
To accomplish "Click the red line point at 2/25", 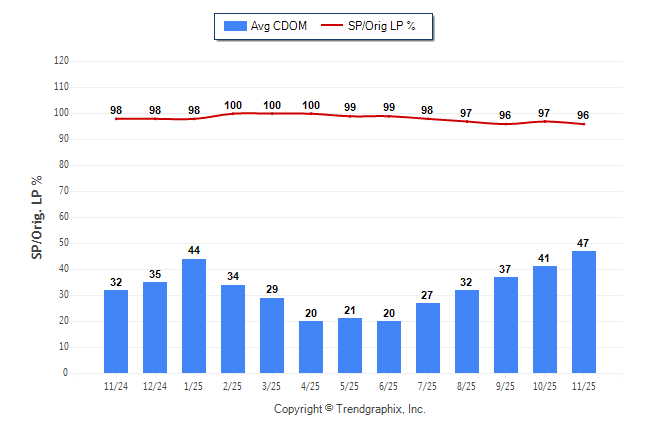I will (233, 113).
